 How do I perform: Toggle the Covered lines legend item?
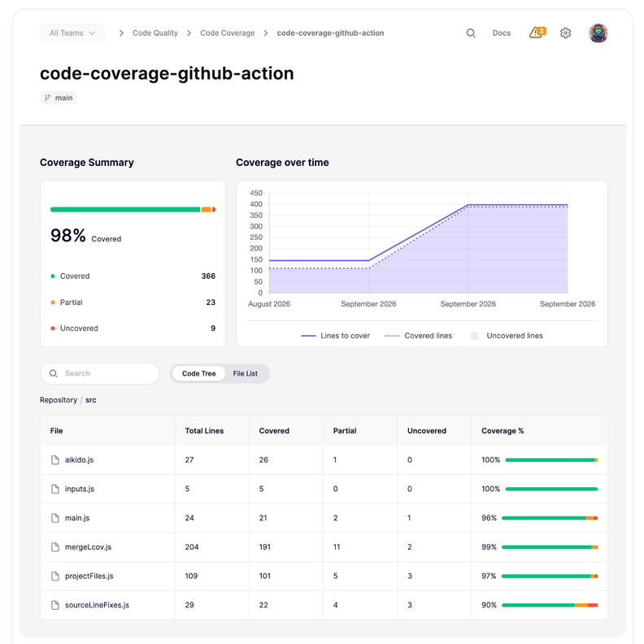coord(419,336)
